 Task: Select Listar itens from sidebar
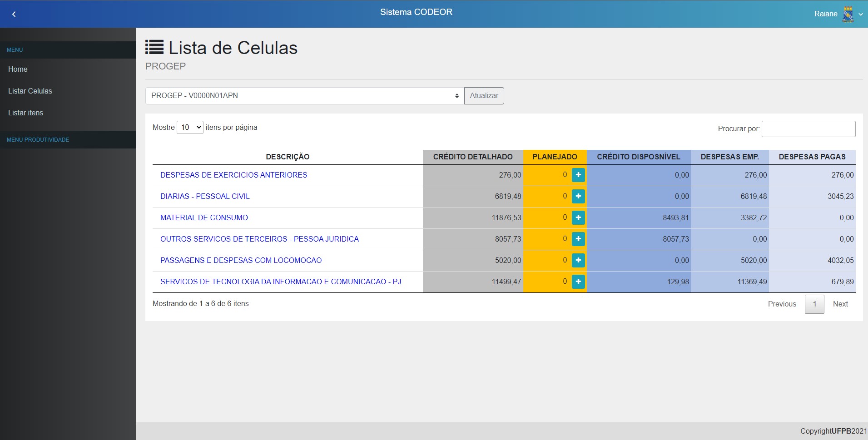click(x=25, y=113)
